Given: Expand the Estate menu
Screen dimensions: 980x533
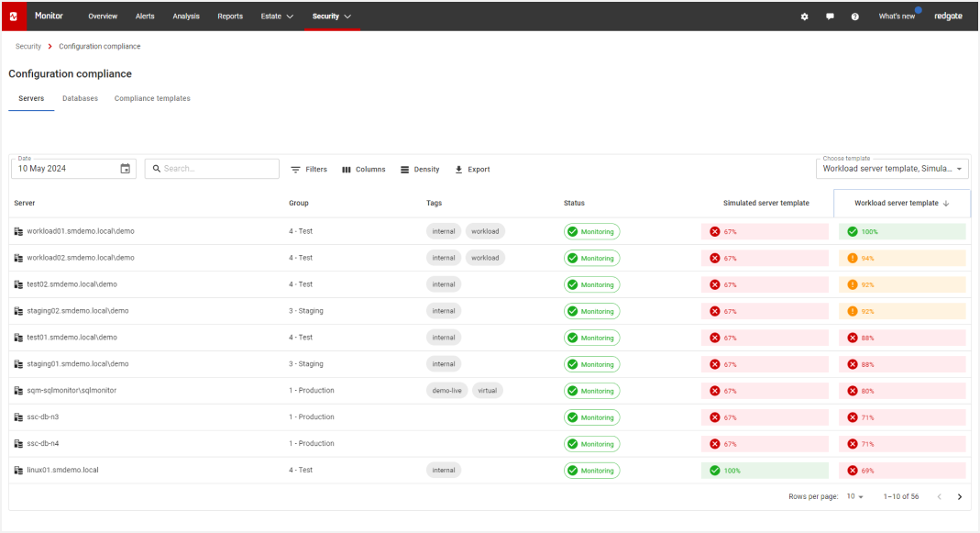Looking at the screenshot, I should (276, 17).
